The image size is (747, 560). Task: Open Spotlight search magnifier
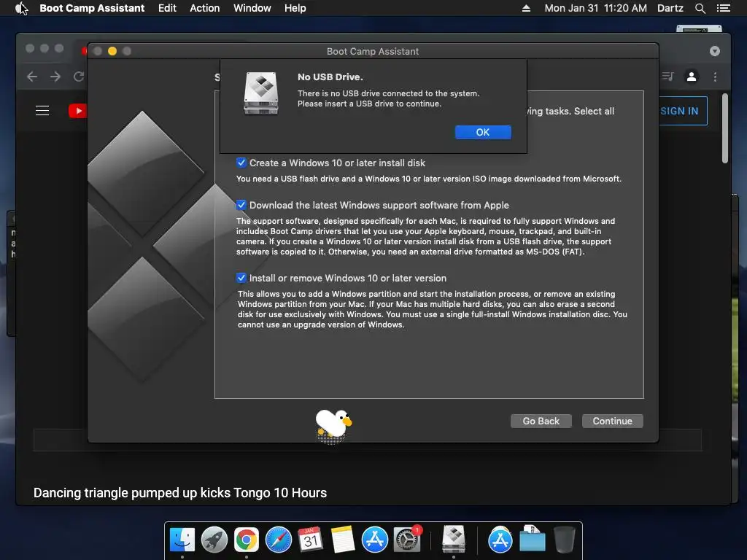coord(700,8)
